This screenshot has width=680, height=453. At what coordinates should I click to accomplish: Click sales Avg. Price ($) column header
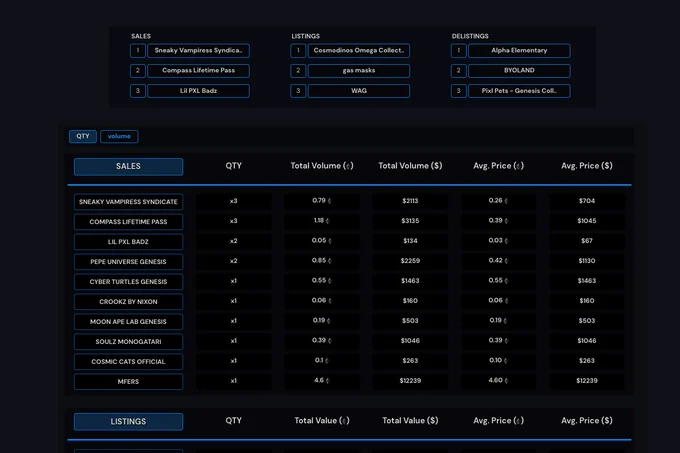[587, 166]
